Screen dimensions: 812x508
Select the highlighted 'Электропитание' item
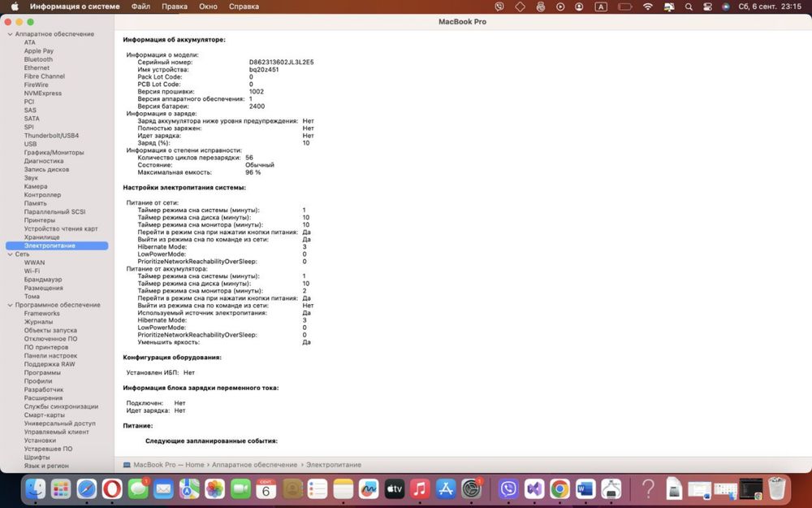[x=57, y=245]
